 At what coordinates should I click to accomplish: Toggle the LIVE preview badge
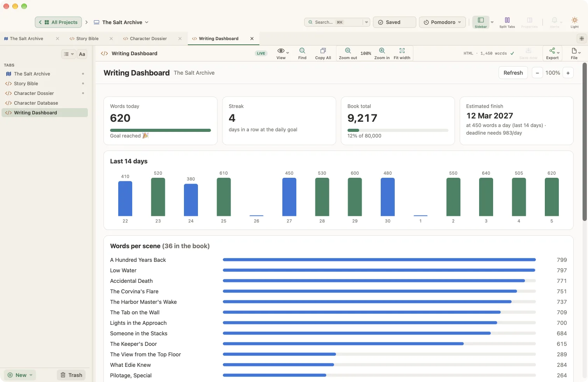261,54
